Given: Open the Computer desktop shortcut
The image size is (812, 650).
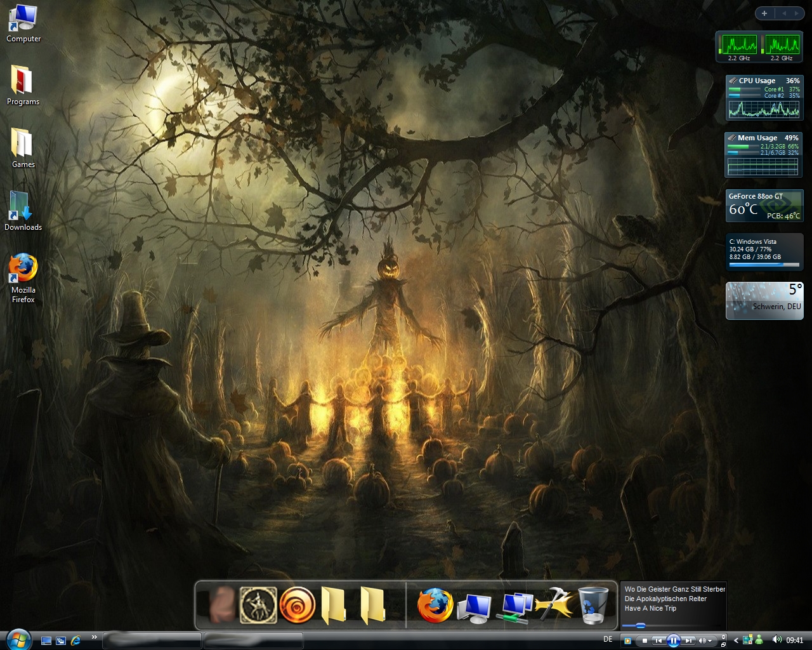Looking at the screenshot, I should [x=23, y=23].
